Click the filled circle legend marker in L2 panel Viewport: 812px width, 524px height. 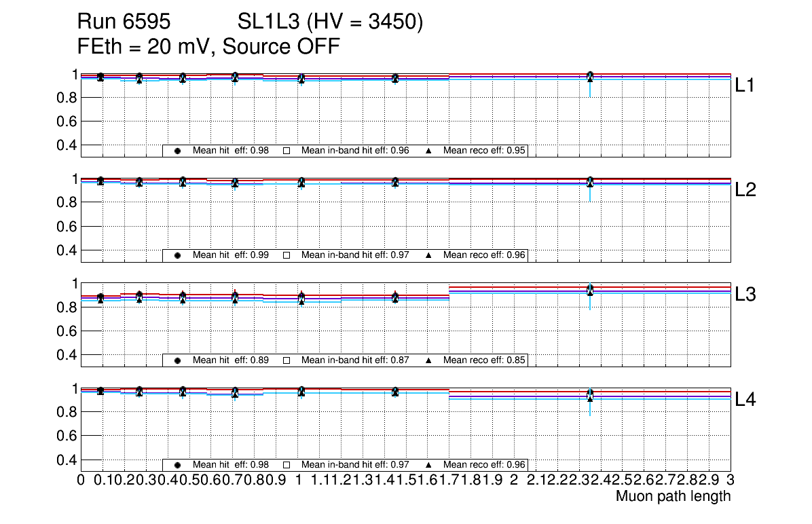pos(177,255)
